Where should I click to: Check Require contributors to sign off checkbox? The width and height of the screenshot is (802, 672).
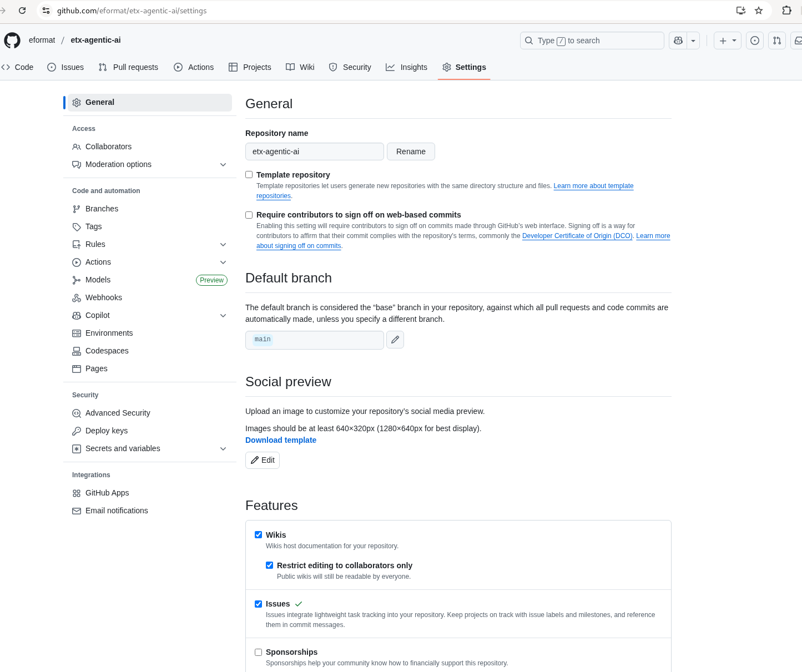[x=249, y=215]
